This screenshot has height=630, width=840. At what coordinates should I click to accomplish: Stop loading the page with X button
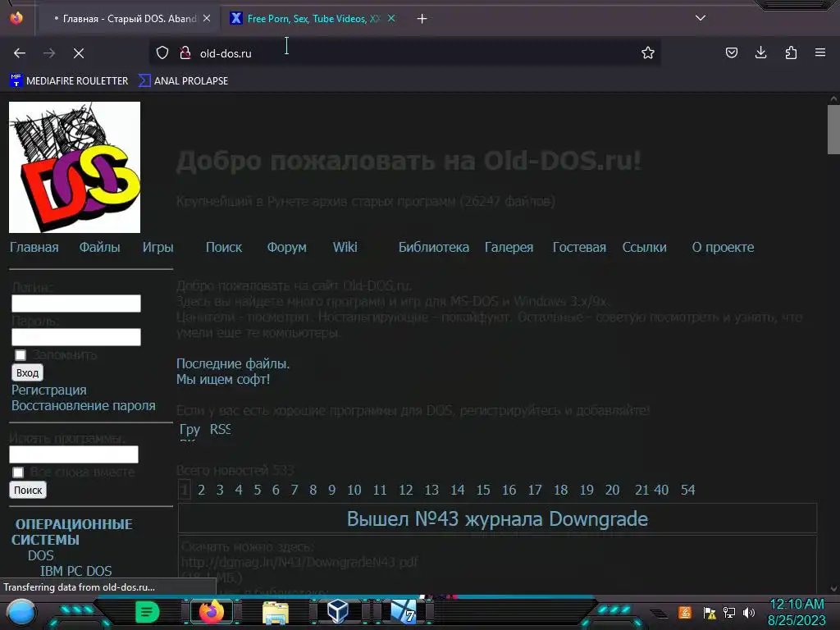pyautogui.click(x=79, y=53)
